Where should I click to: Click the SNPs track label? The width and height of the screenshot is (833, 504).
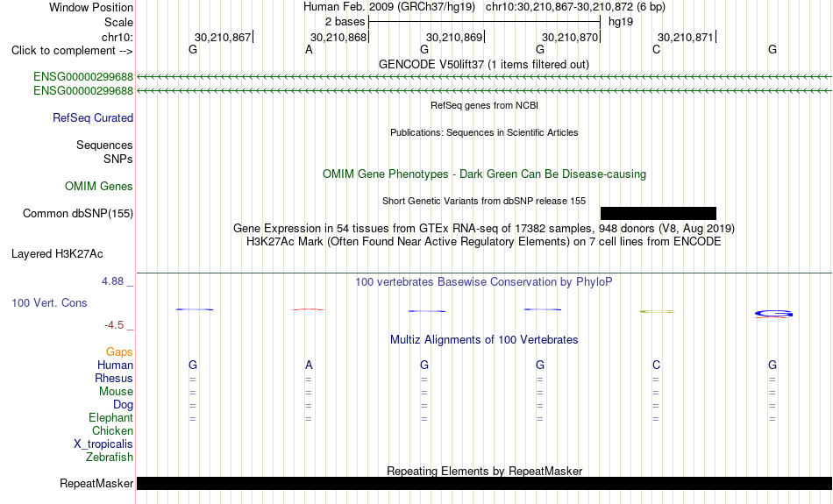point(118,159)
